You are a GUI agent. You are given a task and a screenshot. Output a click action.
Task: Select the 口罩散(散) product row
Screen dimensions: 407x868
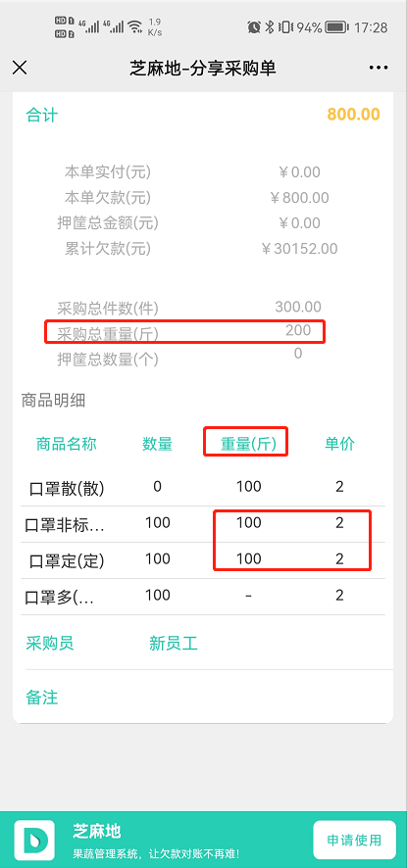click(x=203, y=488)
